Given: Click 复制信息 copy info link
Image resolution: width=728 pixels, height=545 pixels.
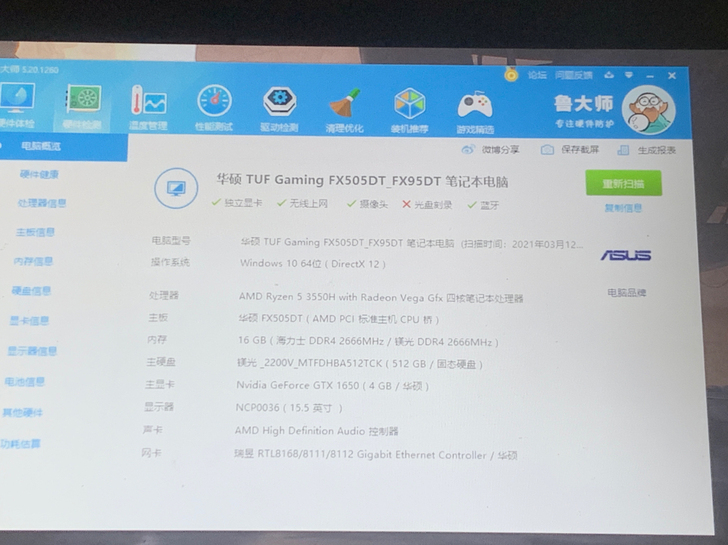Looking at the screenshot, I should pyautogui.click(x=623, y=208).
